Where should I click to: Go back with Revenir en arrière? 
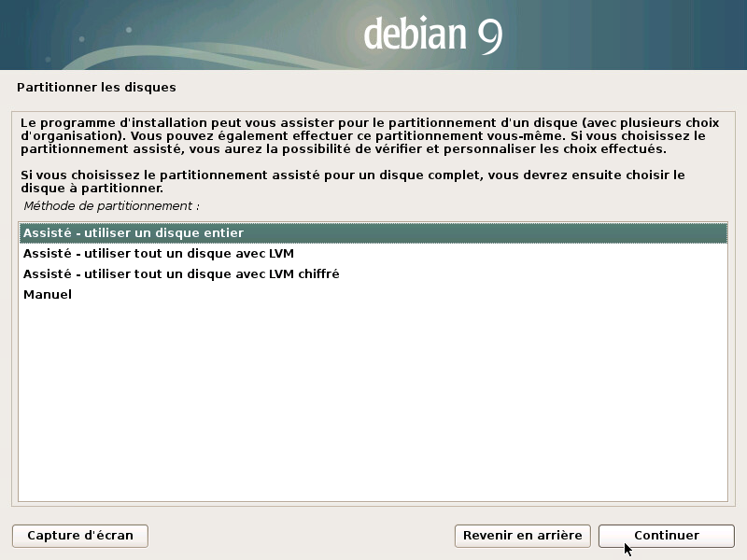pos(523,536)
